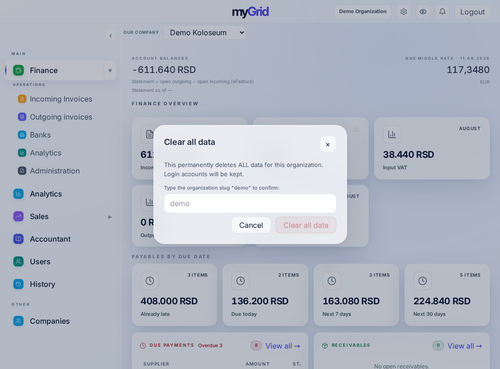Collapse the sidebar with the chevron arrow
Screen dimensions: 500x369
(x=111, y=36)
